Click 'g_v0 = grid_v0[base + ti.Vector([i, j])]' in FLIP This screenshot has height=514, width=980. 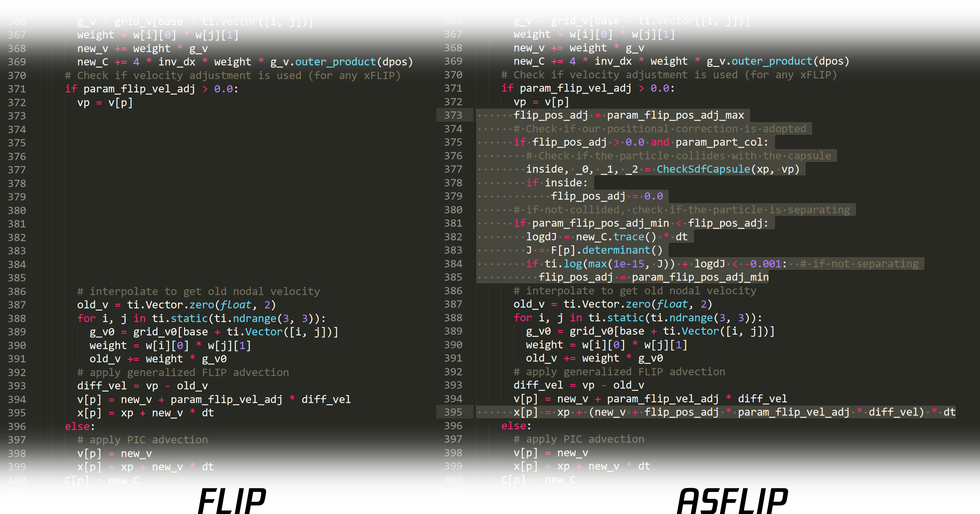[214, 332]
